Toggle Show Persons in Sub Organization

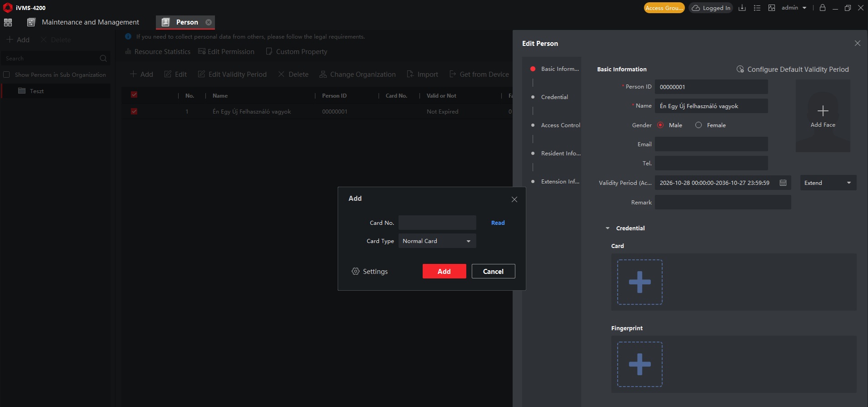(x=6, y=75)
